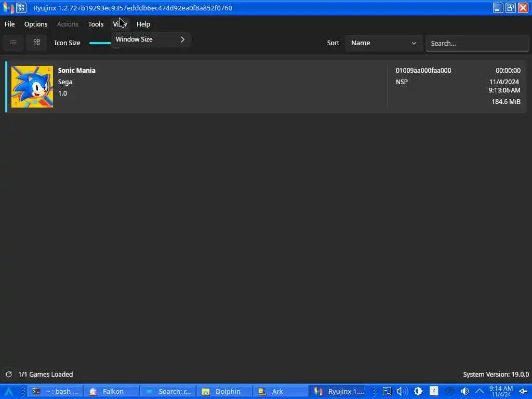Click the file size 184.6 MiB
The height and width of the screenshot is (399, 532).
pyautogui.click(x=506, y=101)
